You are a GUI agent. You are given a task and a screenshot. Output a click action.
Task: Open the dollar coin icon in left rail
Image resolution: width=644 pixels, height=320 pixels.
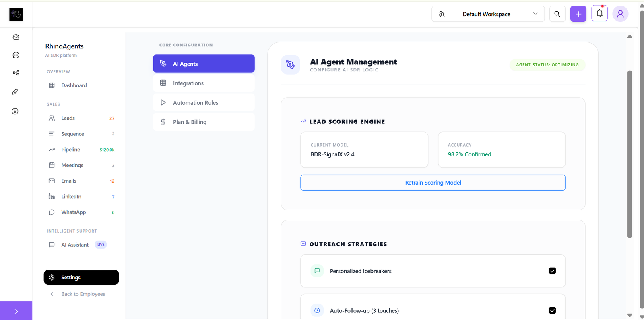click(x=15, y=111)
